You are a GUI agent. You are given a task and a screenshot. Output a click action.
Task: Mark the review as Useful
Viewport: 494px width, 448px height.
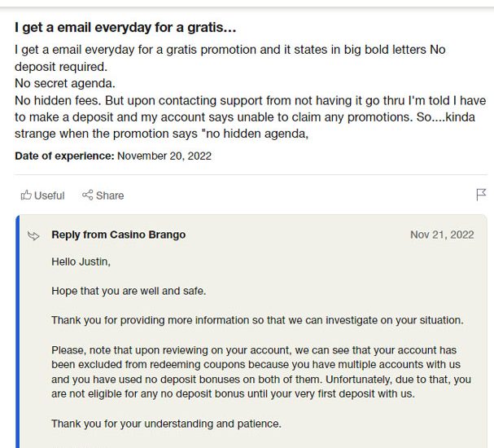42,195
